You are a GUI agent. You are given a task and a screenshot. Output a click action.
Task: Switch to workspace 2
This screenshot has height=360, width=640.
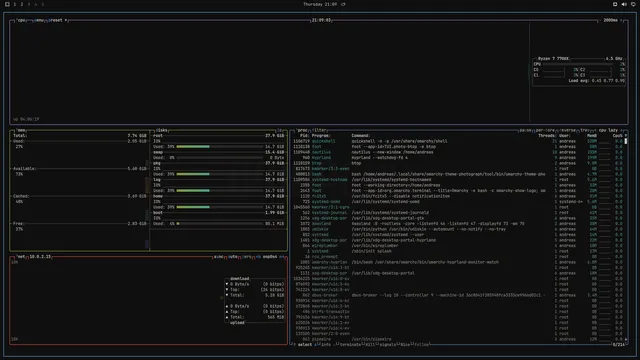(x=22, y=4)
